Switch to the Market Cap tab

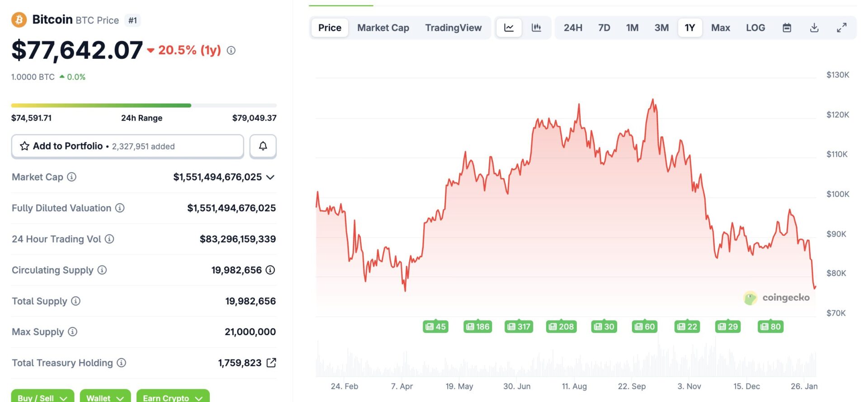(x=383, y=28)
